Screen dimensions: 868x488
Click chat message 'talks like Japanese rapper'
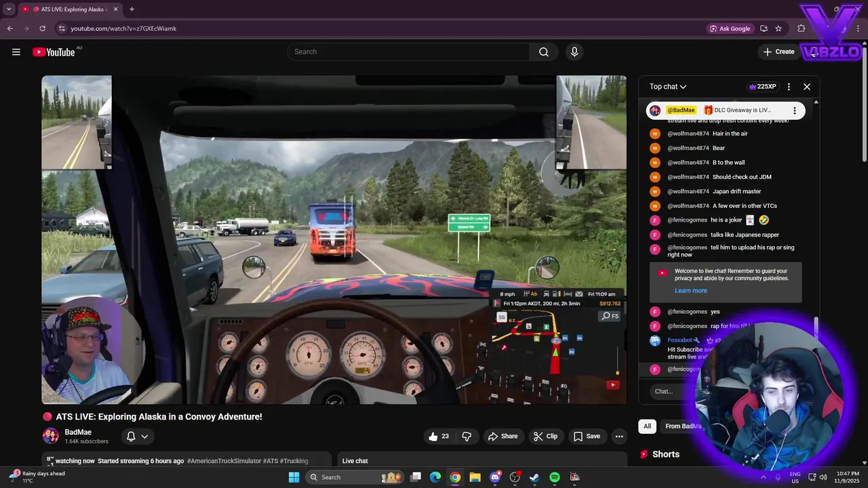745,235
